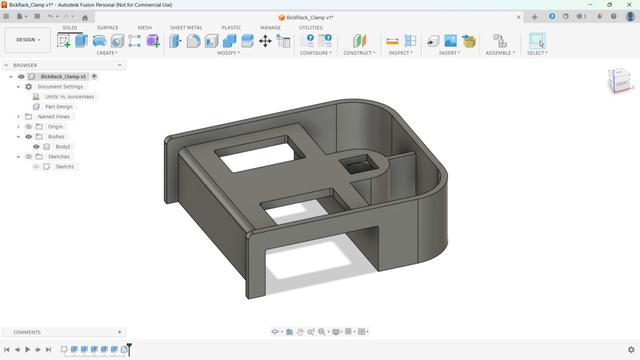Select the Joint tool in Assemble
The height and width of the screenshot is (360, 640).
pyautogui.click(x=500, y=41)
